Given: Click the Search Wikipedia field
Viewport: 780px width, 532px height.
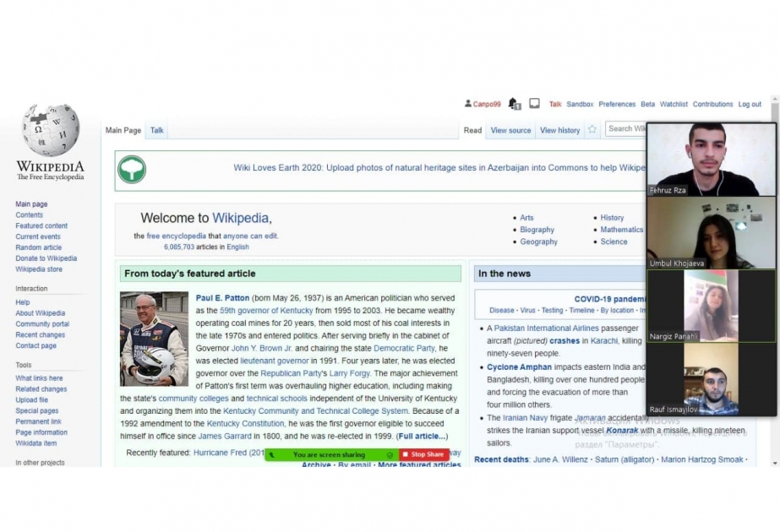Looking at the screenshot, I should click(x=626, y=128).
